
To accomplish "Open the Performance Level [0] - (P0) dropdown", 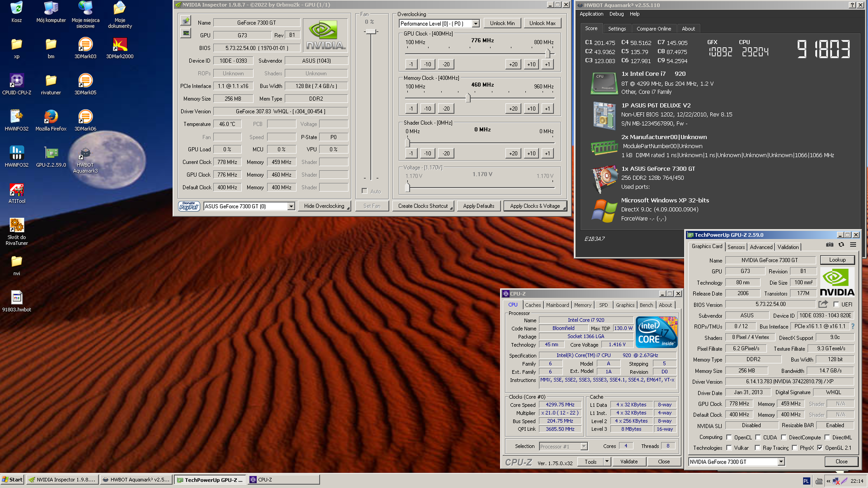I will [x=475, y=23].
